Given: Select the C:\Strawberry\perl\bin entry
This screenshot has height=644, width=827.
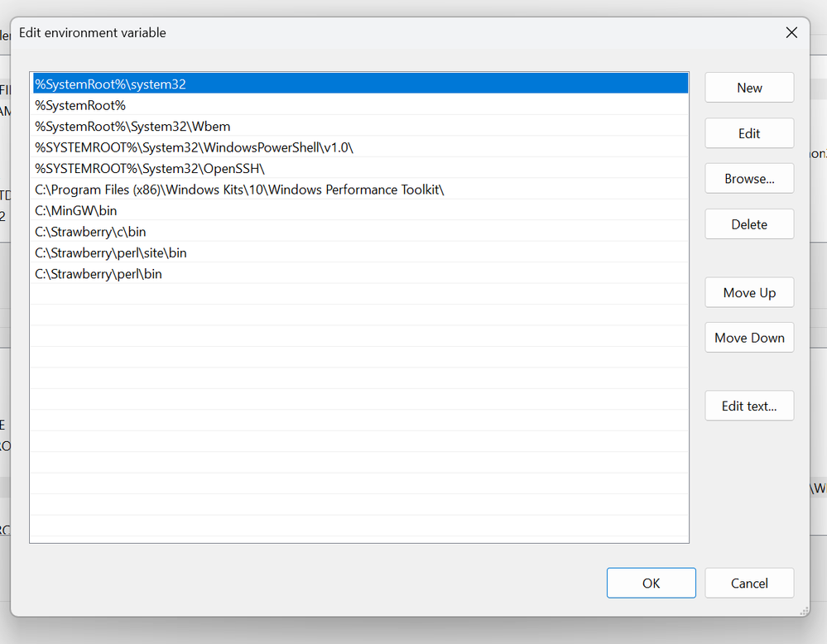Looking at the screenshot, I should click(99, 274).
